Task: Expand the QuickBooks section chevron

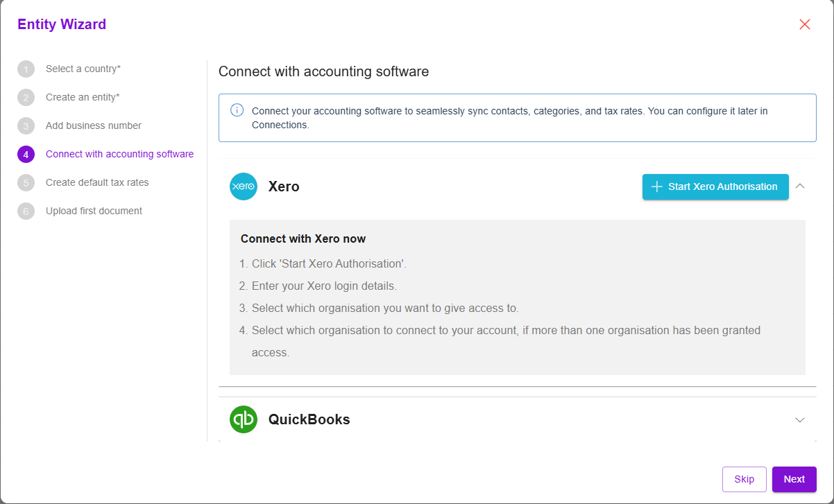Action: (x=800, y=419)
